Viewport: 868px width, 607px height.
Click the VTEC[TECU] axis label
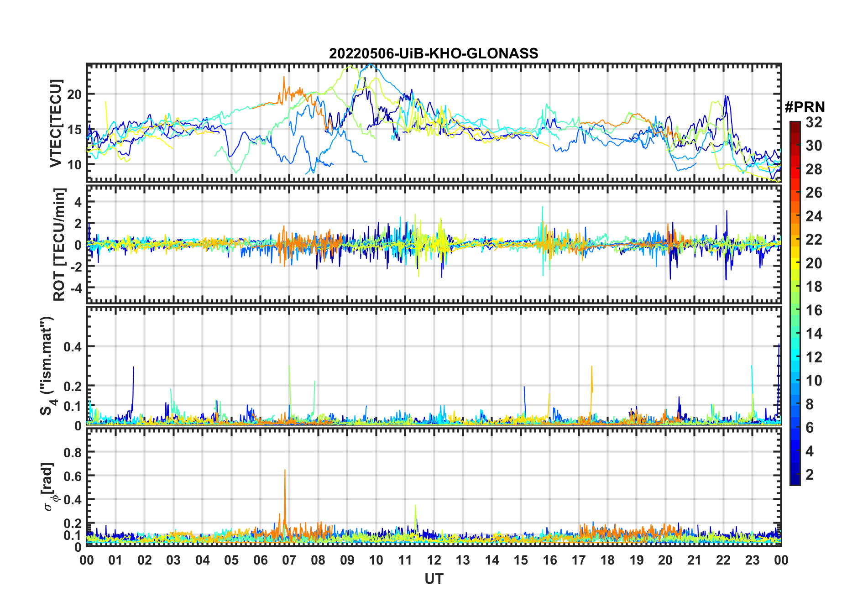click(56, 123)
